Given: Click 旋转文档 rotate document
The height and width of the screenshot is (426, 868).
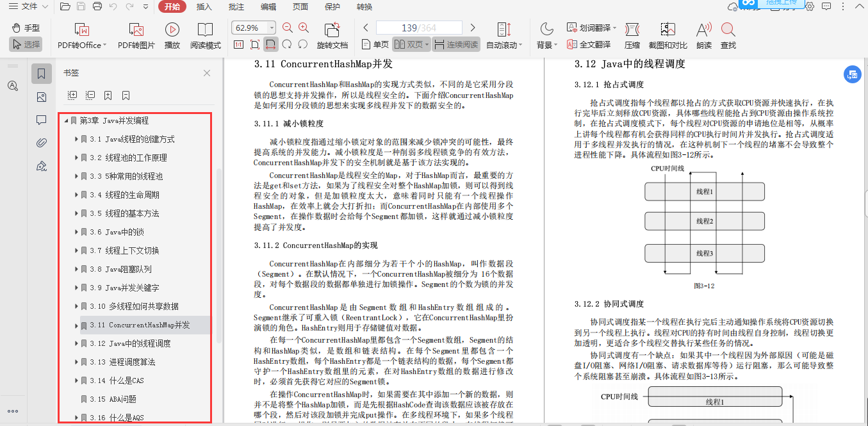Looking at the screenshot, I should (332, 36).
